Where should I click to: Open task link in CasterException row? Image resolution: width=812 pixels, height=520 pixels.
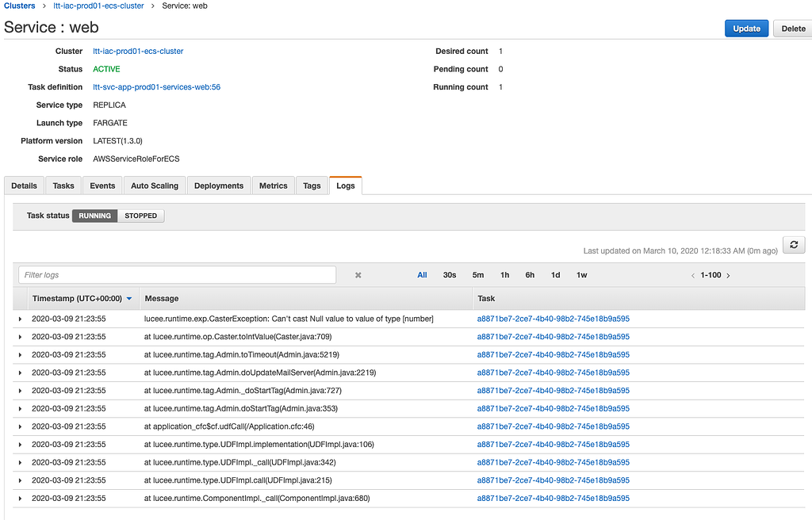click(553, 319)
